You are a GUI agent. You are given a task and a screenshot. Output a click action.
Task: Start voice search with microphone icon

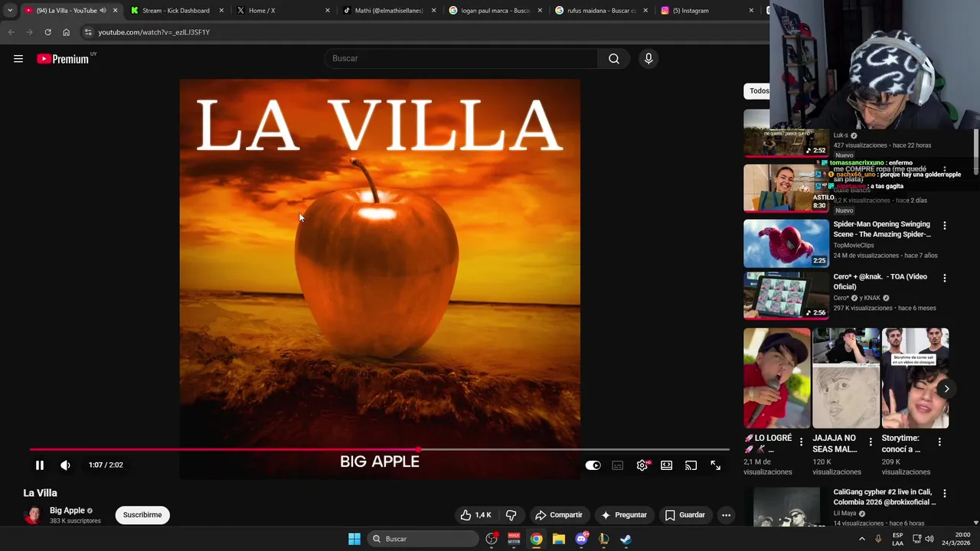tap(648, 59)
